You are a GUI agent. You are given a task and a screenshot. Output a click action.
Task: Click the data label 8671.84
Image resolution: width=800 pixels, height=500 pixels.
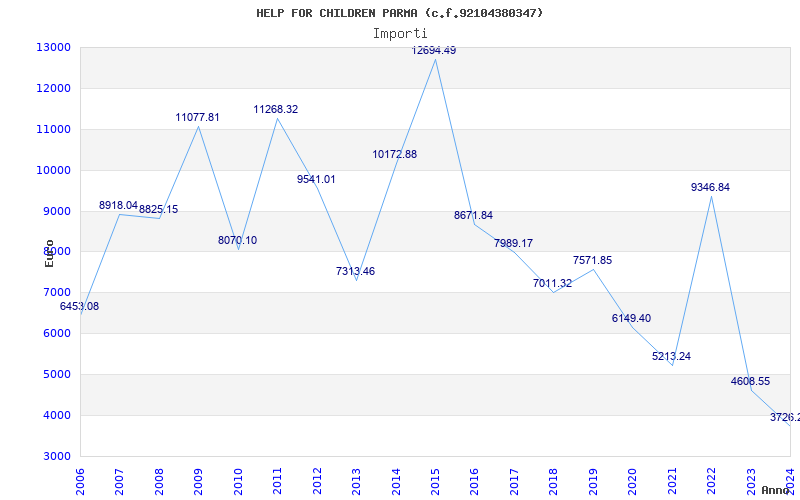coord(473,215)
